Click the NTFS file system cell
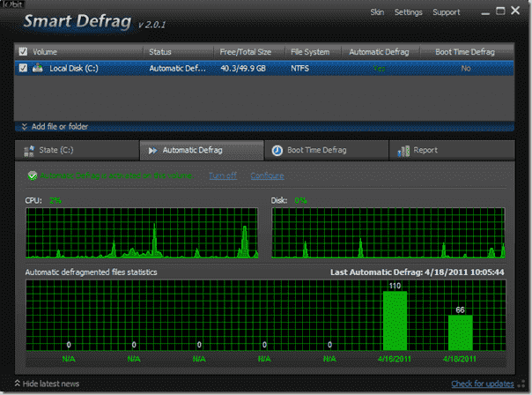Image resolution: width=532 pixels, height=395 pixels. pos(300,68)
